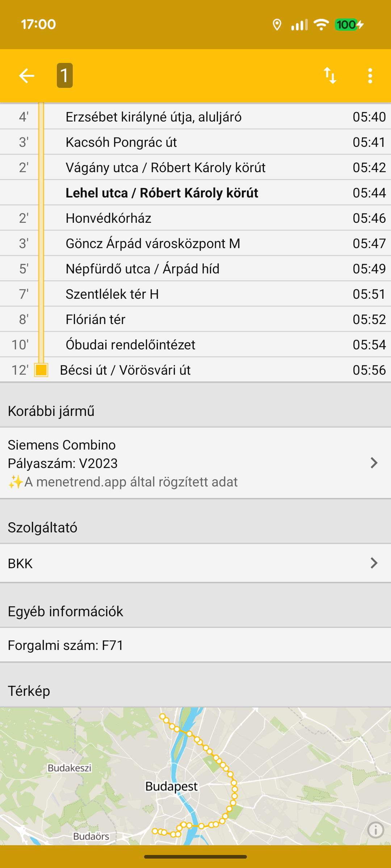391x868 pixels.
Task: Open the three-dot overflow menu
Action: click(370, 76)
